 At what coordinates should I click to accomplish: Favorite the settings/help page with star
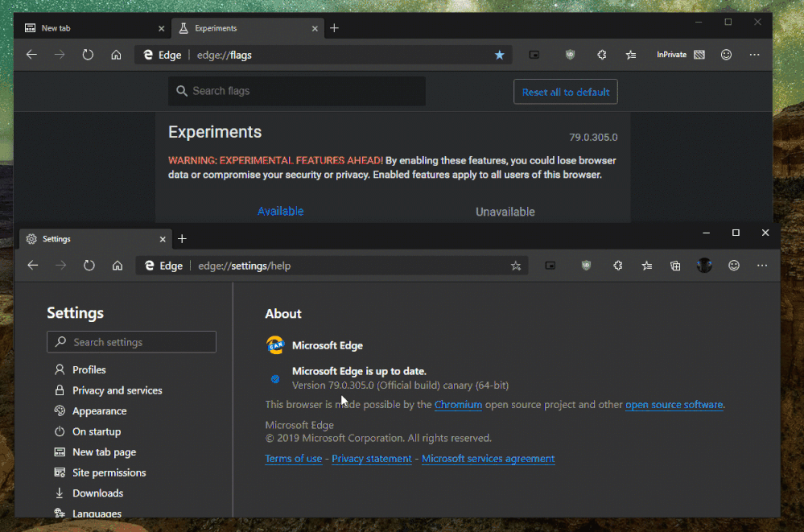tap(516, 266)
